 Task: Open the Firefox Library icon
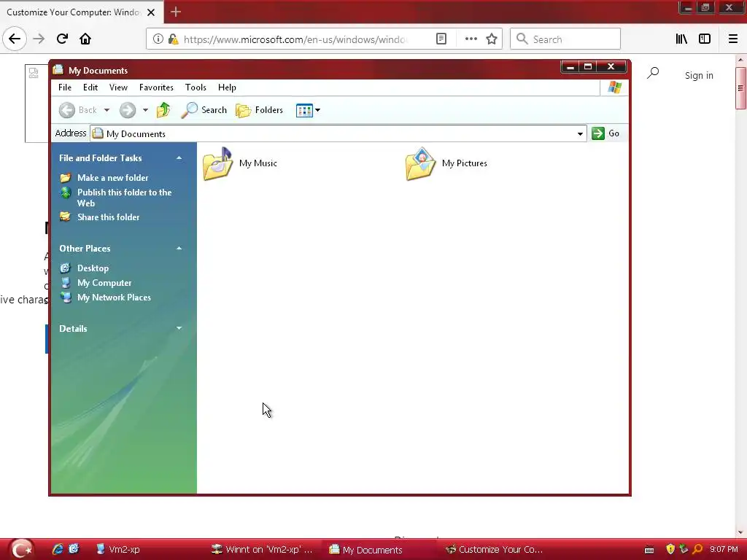(681, 39)
